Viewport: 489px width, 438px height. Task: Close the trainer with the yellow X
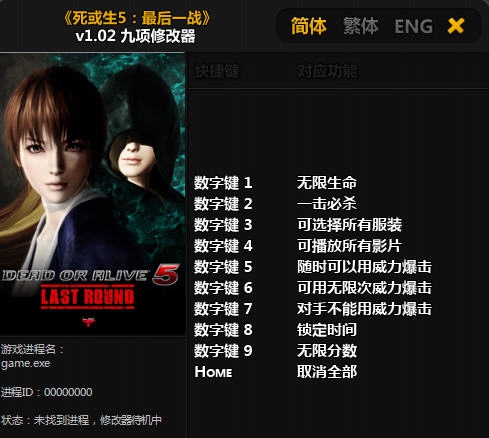[x=456, y=26]
